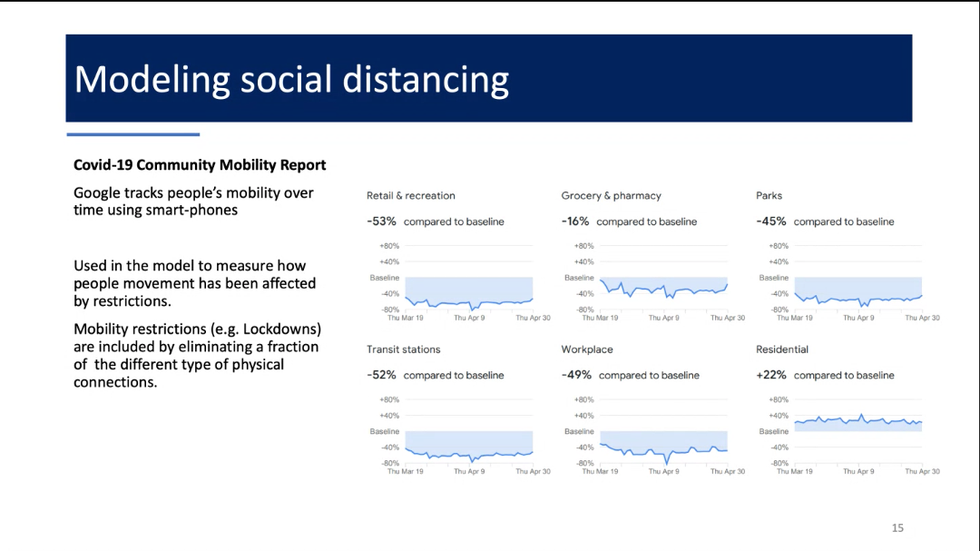Click the "Mobility restrictions" paragraph text

[196, 355]
